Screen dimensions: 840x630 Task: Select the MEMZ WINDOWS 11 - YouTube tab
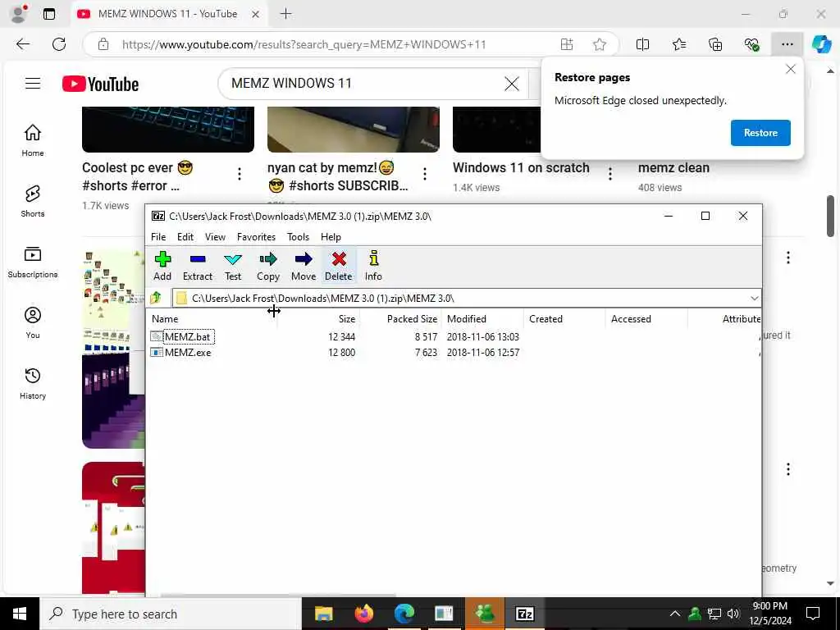coord(167,14)
